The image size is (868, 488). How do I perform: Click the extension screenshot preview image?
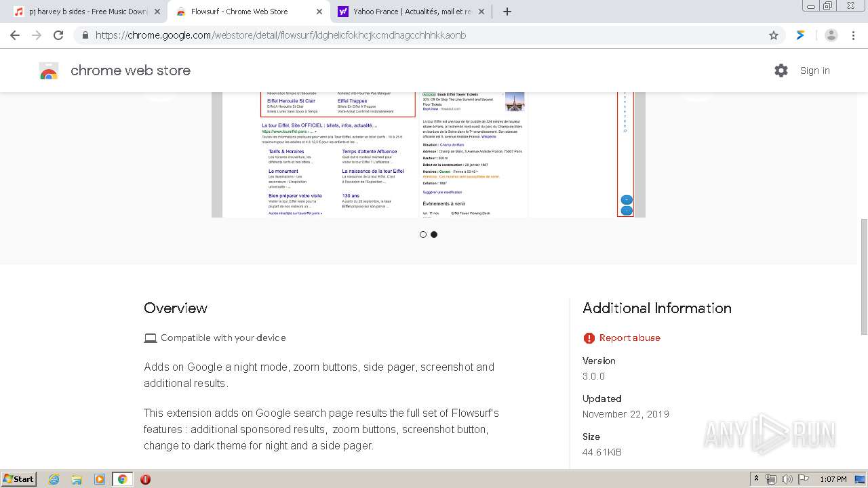tap(429, 155)
